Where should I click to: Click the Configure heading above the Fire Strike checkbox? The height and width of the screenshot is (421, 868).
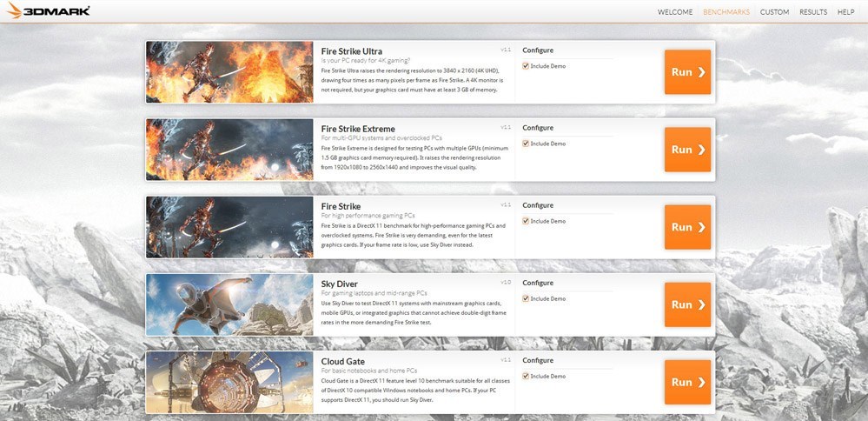(538, 205)
